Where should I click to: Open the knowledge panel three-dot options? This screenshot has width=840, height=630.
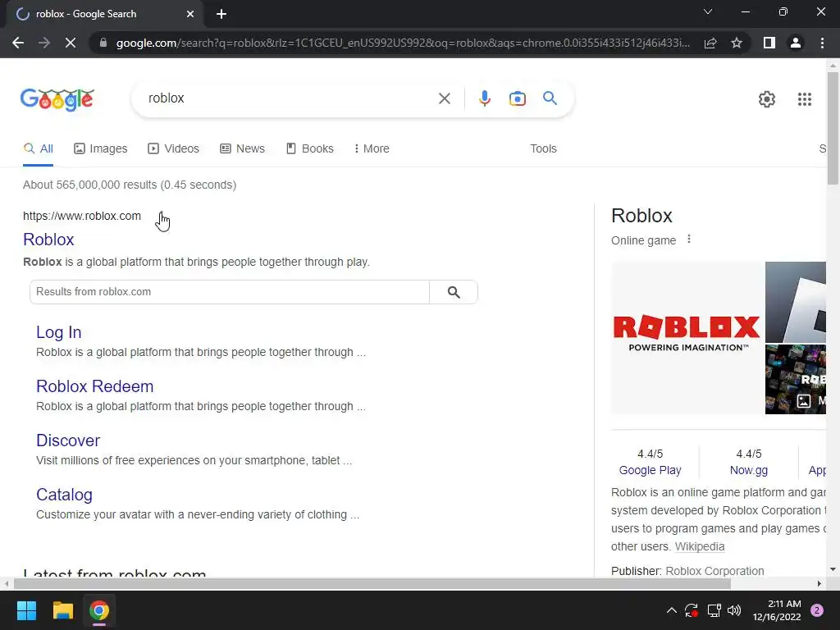pos(689,239)
